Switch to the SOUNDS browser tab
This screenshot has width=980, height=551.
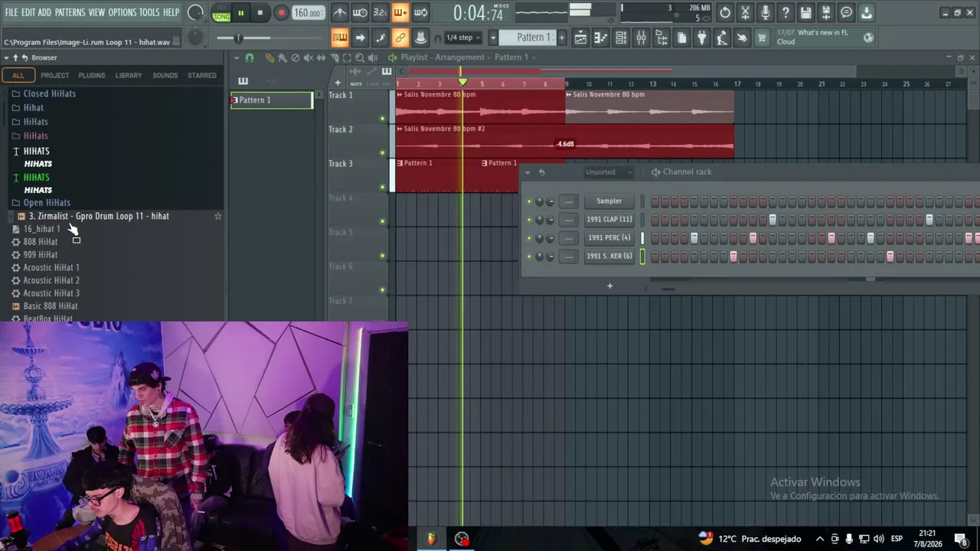165,75
